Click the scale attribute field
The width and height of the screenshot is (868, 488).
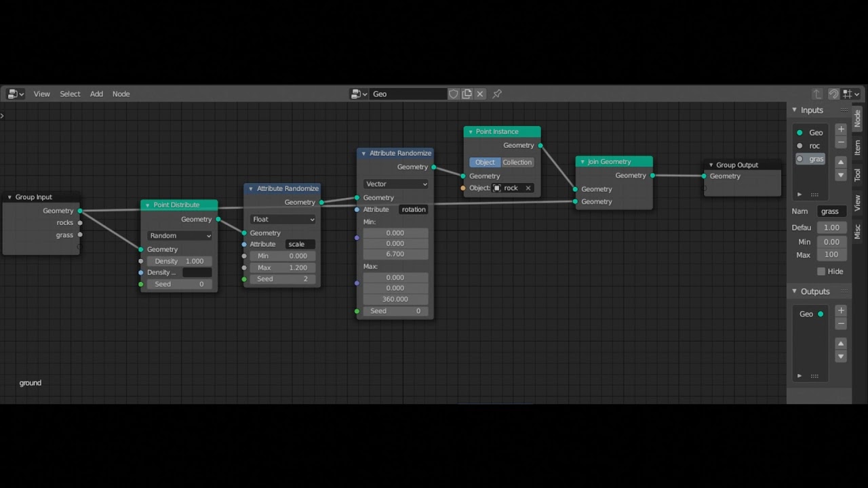300,244
